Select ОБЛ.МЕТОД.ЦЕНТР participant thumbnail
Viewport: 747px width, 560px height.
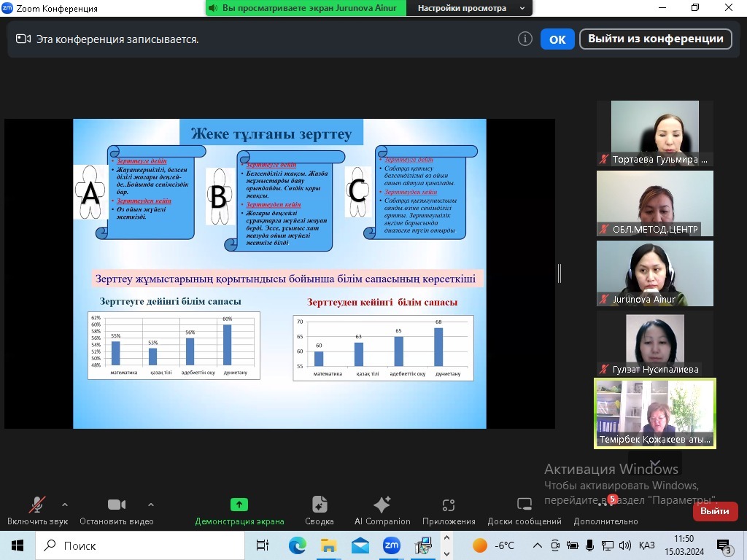[655, 203]
